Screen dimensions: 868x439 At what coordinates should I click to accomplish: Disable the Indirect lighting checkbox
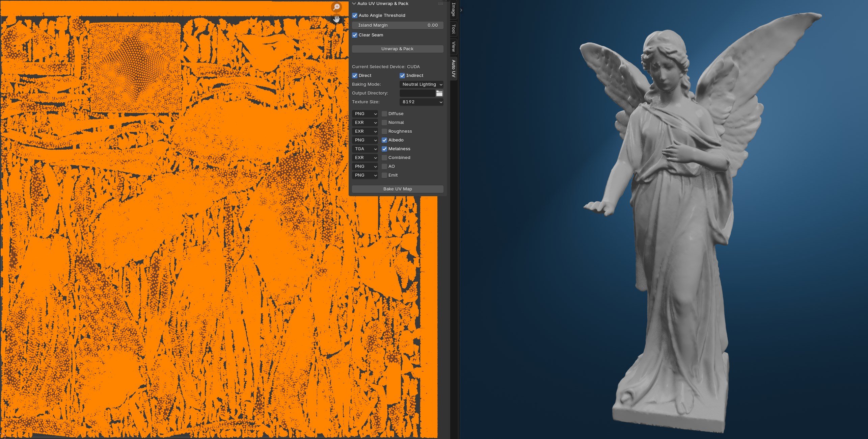click(402, 76)
